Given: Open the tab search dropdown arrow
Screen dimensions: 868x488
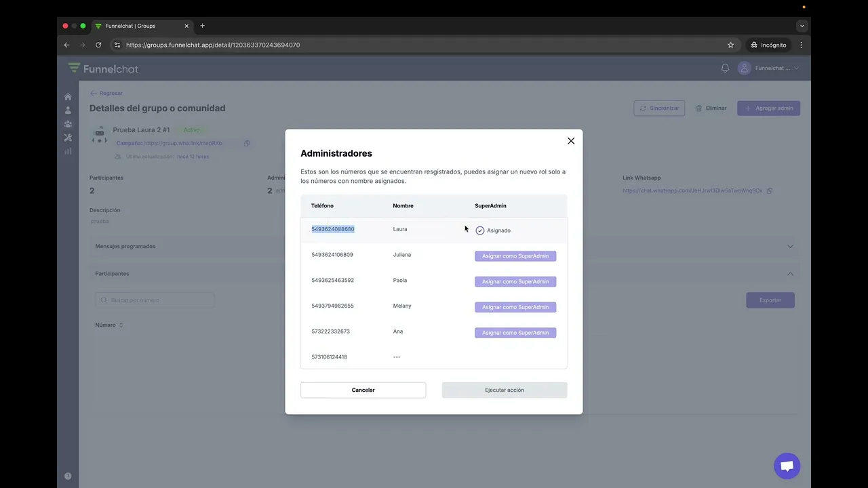Looking at the screenshot, I should tap(802, 26).
